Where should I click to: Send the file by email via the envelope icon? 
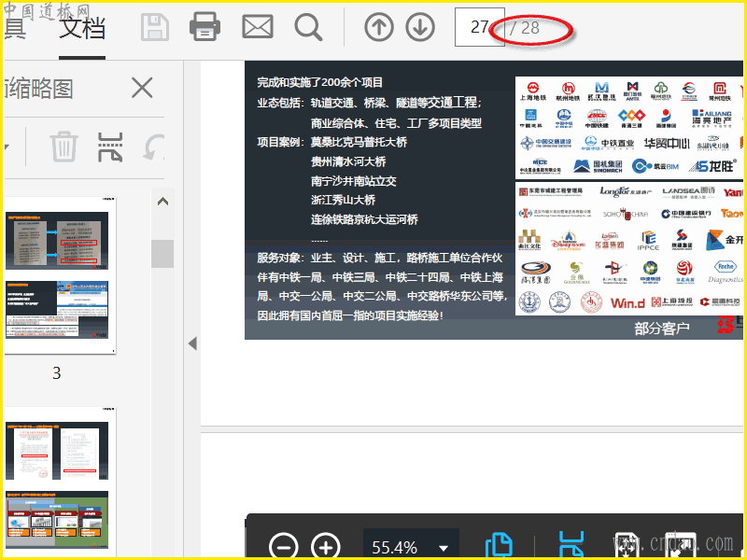(258, 27)
